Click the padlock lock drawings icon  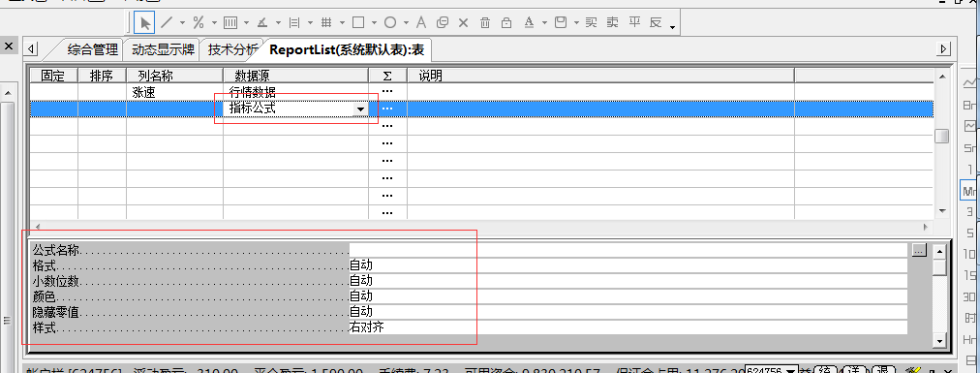506,23
